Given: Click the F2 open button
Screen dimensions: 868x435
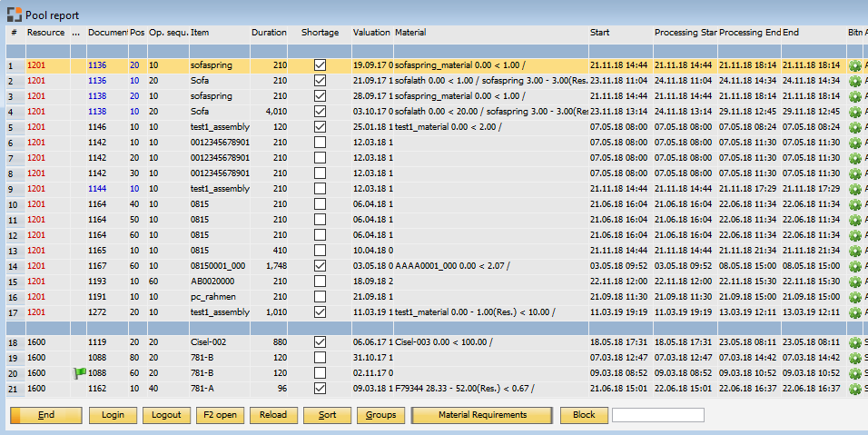Looking at the screenshot, I should point(220,415).
